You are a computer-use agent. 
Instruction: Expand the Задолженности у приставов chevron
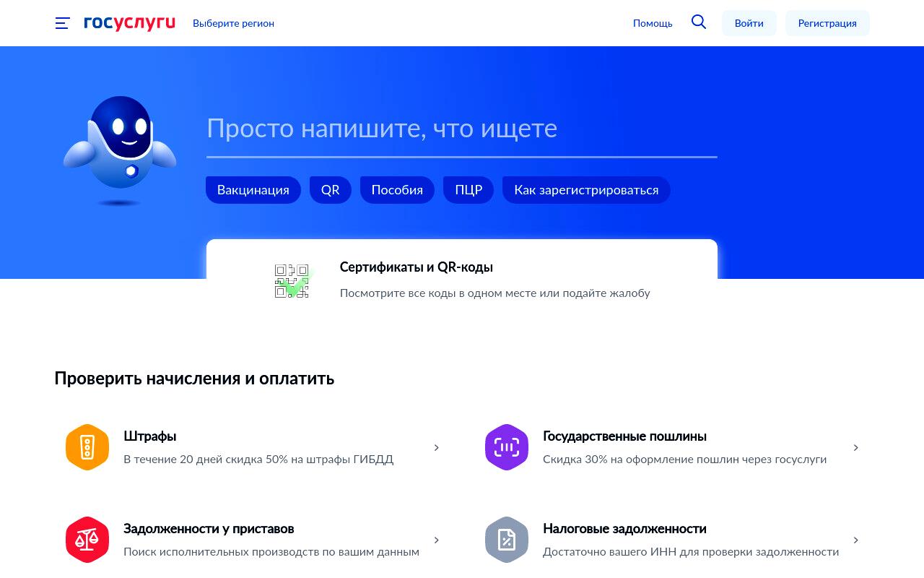coord(437,540)
